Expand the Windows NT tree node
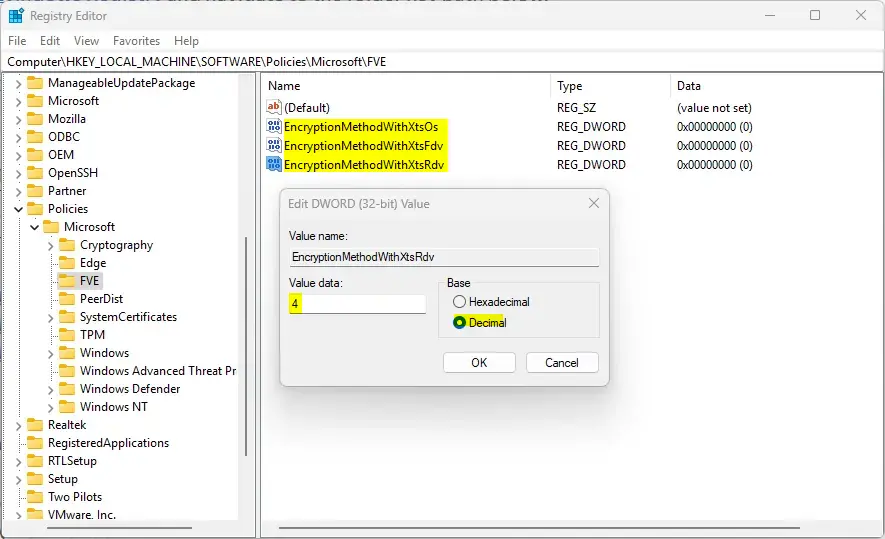 pos(50,408)
